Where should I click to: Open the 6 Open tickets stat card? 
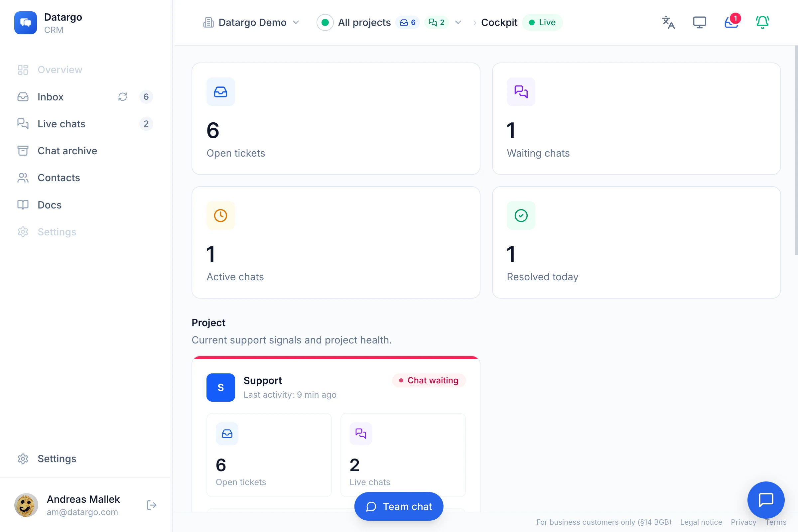[x=336, y=119]
